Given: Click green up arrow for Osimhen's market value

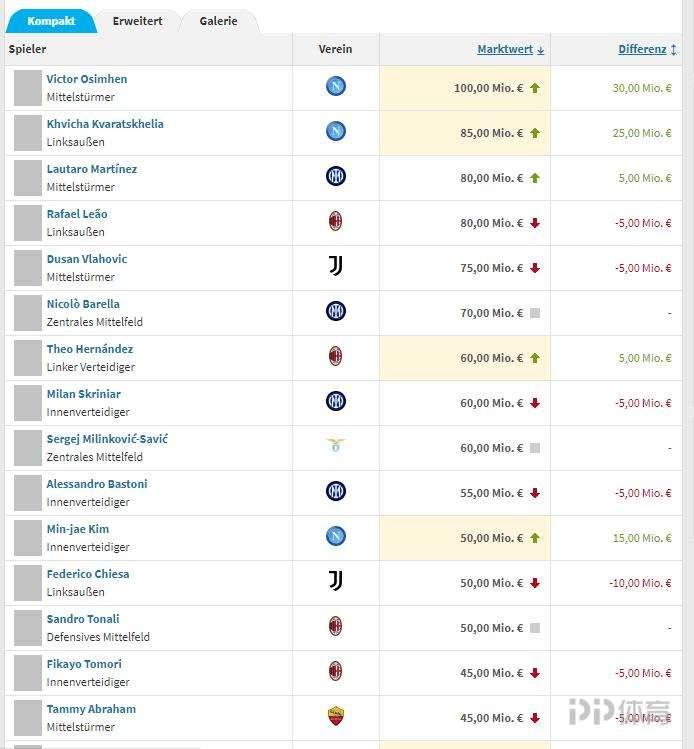Looking at the screenshot, I should [535, 88].
